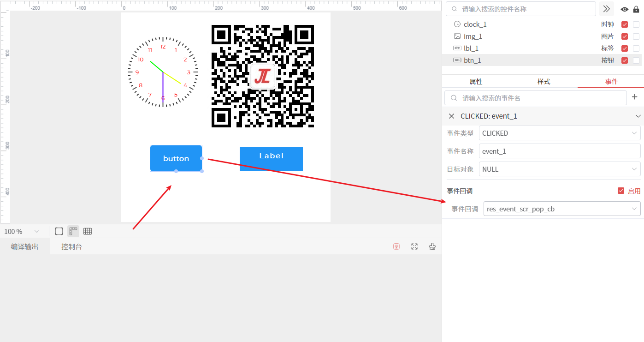Click the red auto-scroll icon in output panel

tap(396, 246)
